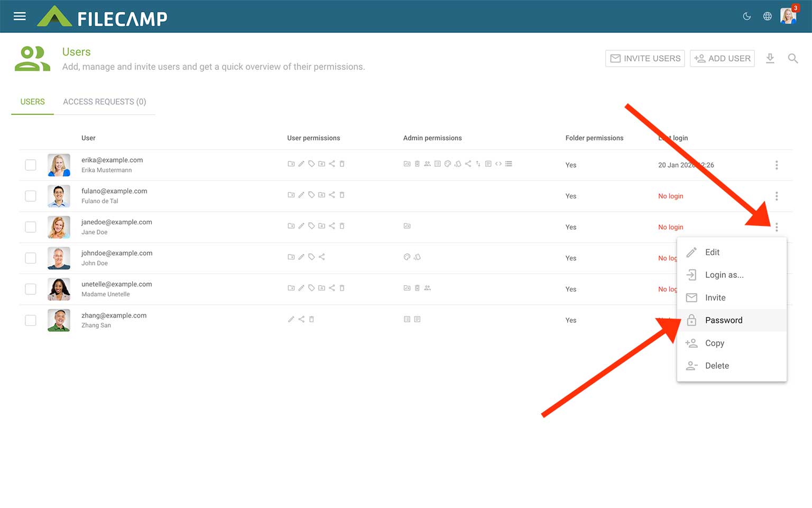Toggle the three-dot menu for Jane Doe
The height and width of the screenshot is (508, 812).
click(777, 227)
